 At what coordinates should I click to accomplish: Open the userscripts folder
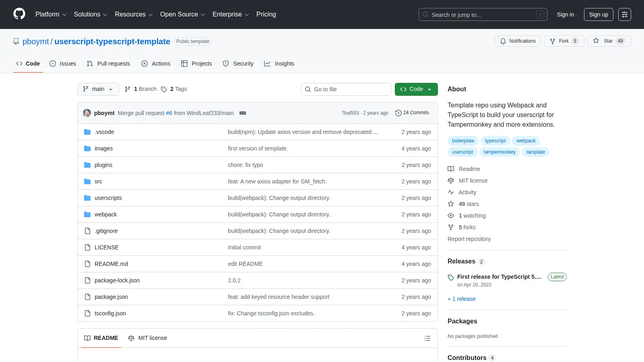[108, 198]
